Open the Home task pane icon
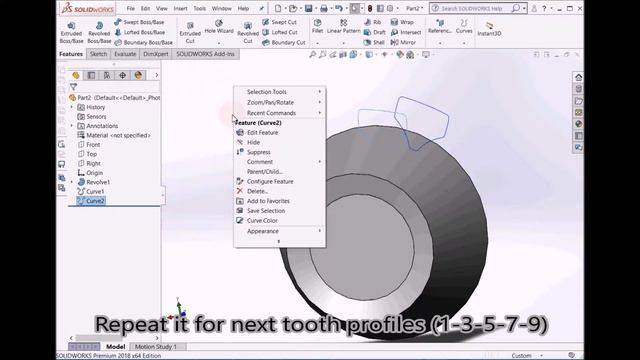Viewport: 640px width, 360px height. (x=578, y=77)
